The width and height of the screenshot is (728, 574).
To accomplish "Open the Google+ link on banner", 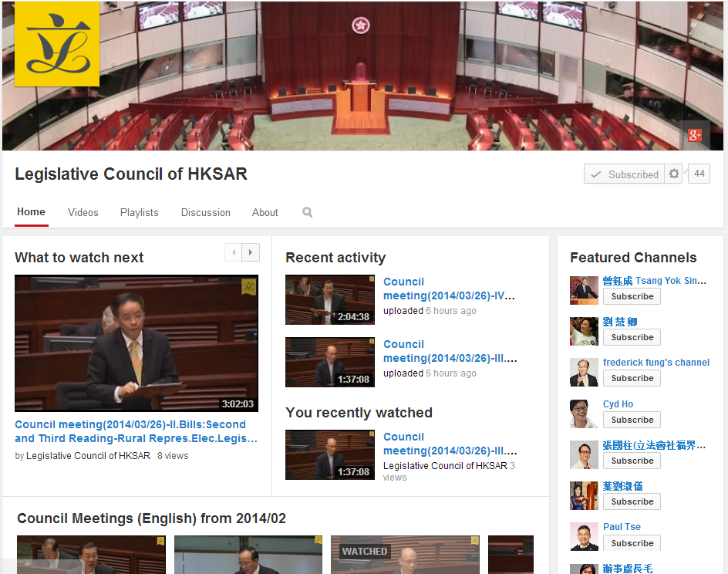I will [x=695, y=135].
